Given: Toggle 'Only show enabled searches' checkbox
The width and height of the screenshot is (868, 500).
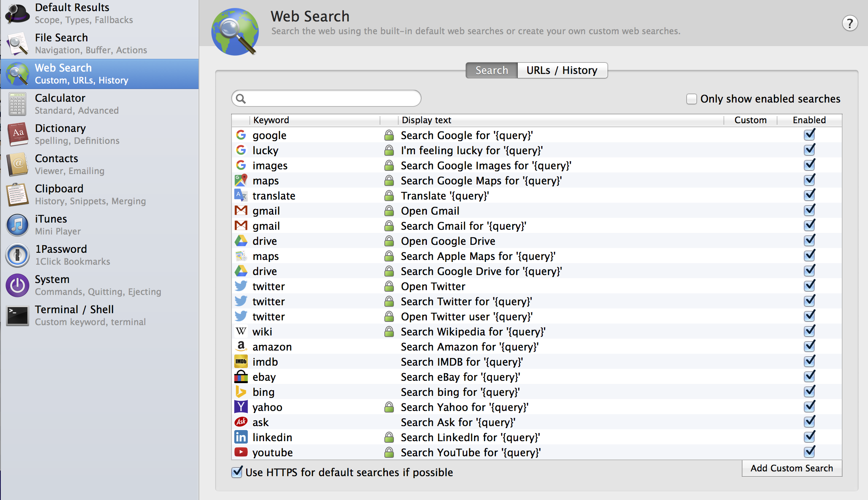Looking at the screenshot, I should (x=691, y=99).
